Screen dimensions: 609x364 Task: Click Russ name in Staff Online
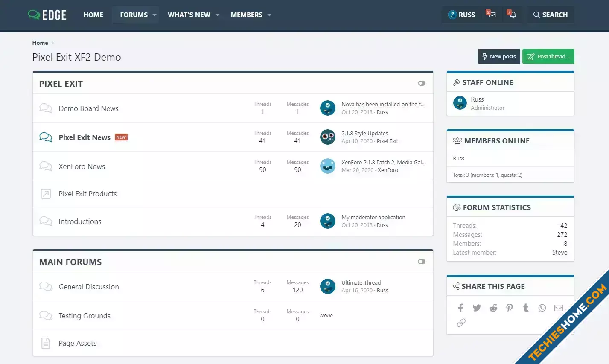click(477, 99)
